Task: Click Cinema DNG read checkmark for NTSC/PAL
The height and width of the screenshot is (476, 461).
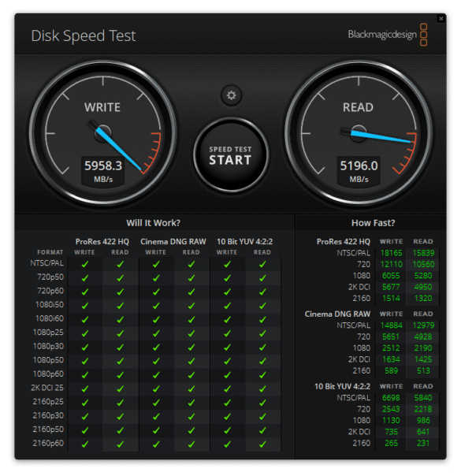Action: (191, 264)
